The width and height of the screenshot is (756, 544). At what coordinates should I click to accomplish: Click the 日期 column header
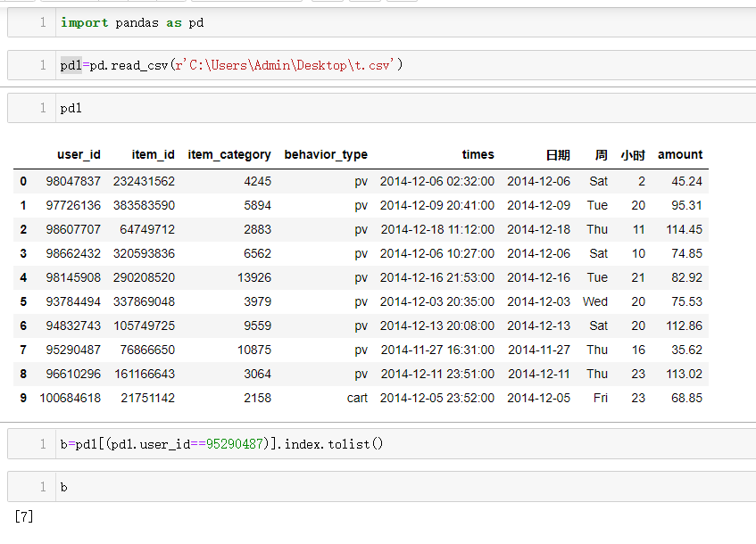click(558, 155)
